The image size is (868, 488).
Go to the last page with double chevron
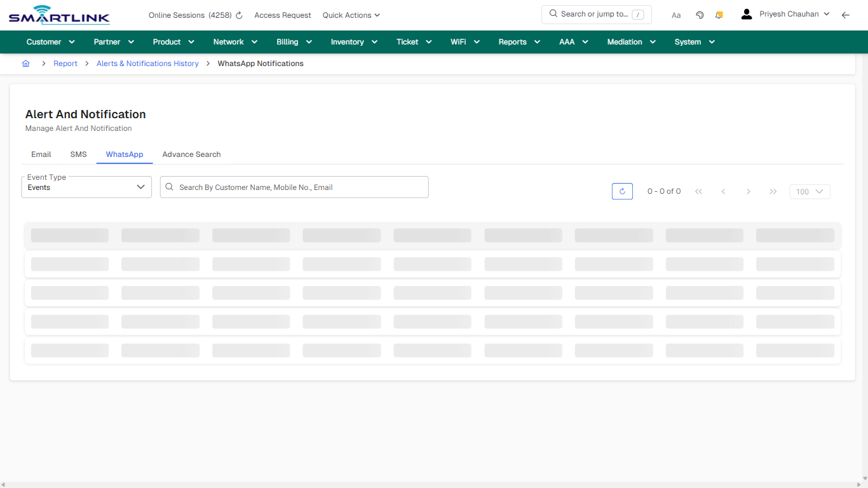pos(773,191)
